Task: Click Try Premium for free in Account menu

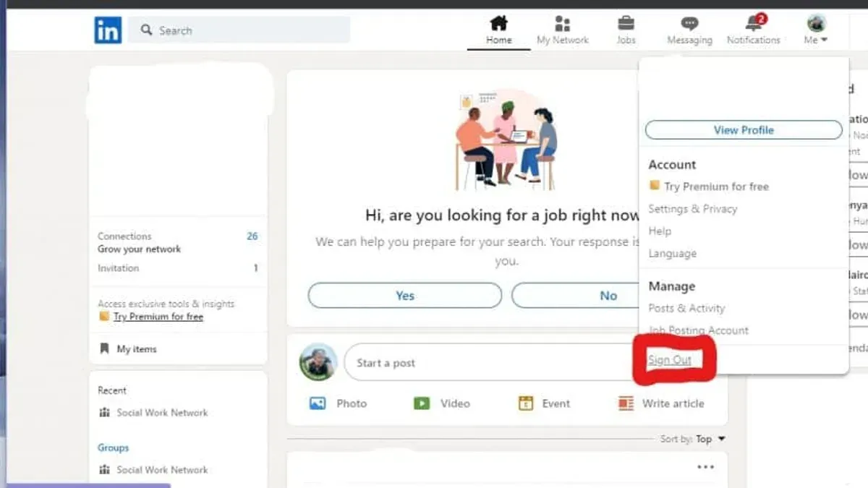Action: 716,187
